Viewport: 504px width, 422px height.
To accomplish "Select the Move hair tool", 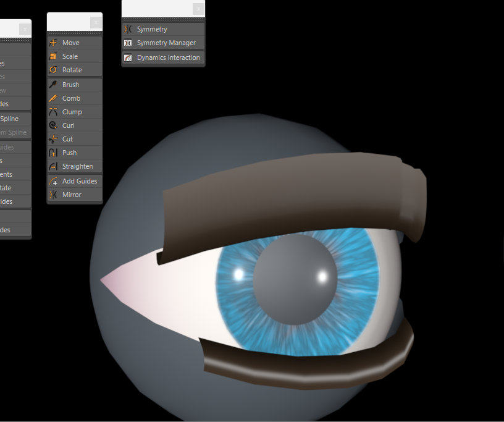I will [x=70, y=43].
